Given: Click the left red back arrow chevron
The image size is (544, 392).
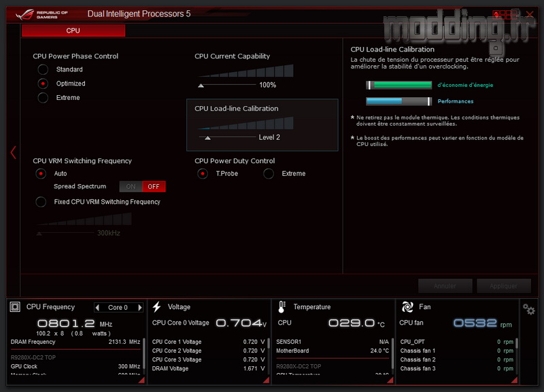Looking at the screenshot, I should [x=14, y=152].
